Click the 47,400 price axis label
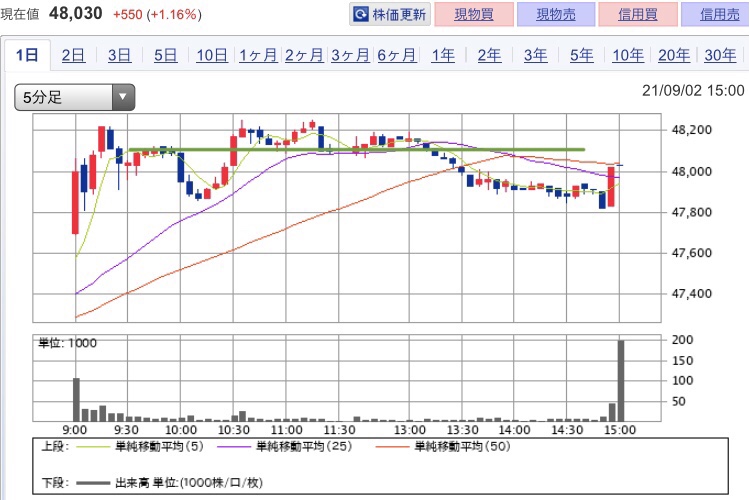Viewport: 749px width, 500px height. (691, 294)
